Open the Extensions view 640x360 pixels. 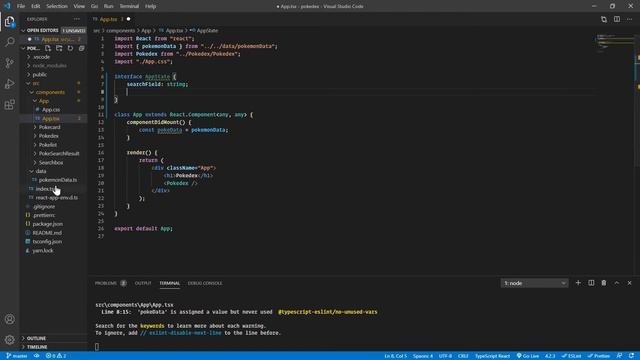9,104
